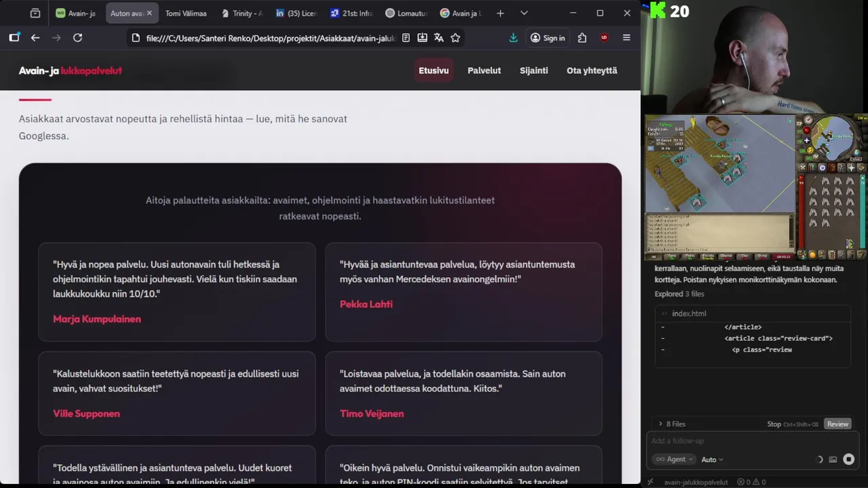The height and width of the screenshot is (488, 868).
Task: Open the downloads arrow icon
Action: 513,38
